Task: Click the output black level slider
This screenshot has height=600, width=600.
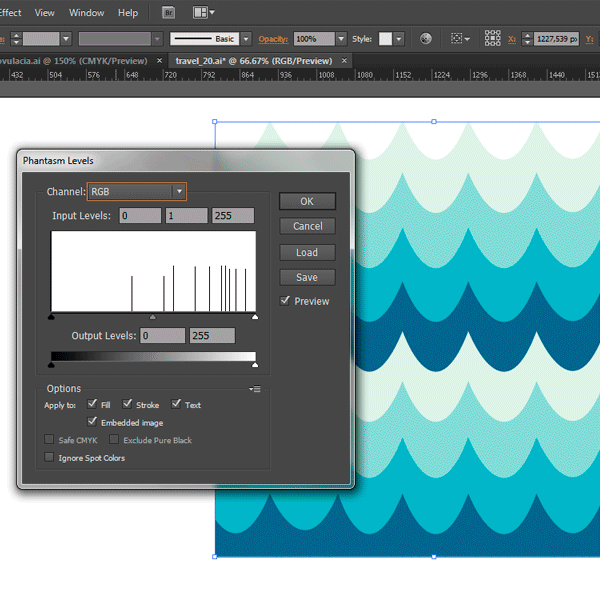Action: tap(51, 365)
